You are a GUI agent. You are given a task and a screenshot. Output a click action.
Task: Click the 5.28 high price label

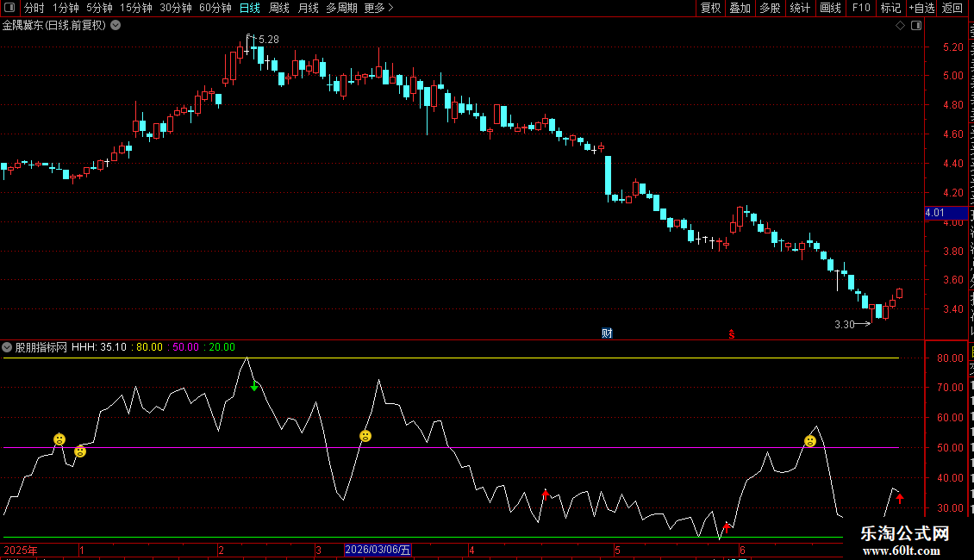coord(268,40)
